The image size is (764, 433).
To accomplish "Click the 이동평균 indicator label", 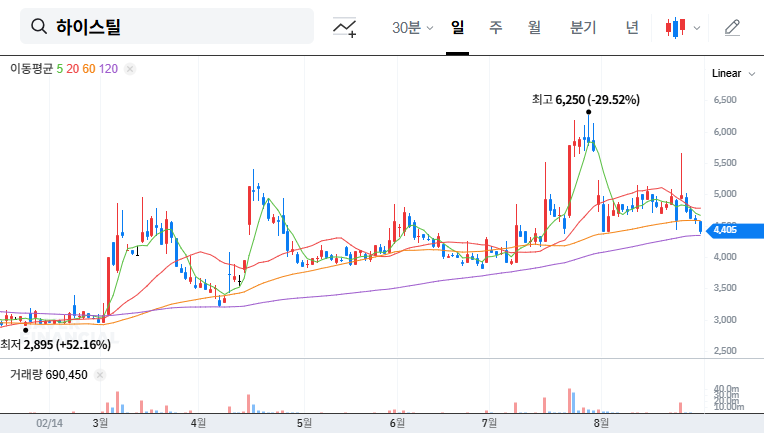I will coord(31,69).
